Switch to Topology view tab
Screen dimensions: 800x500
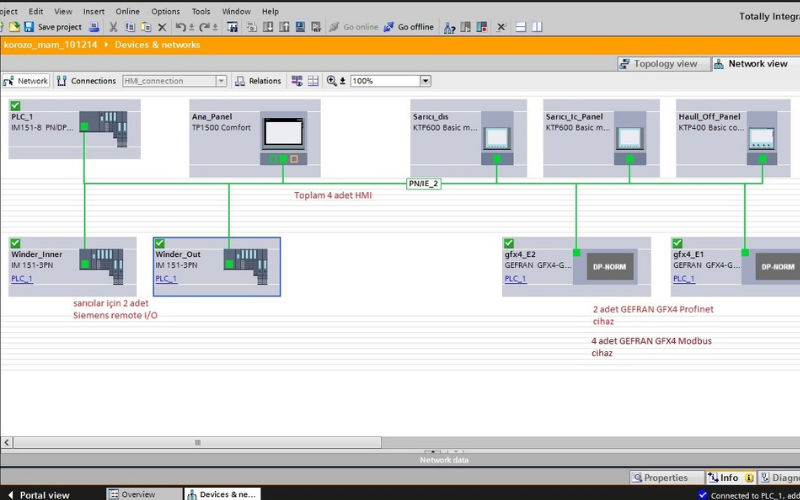click(x=664, y=64)
